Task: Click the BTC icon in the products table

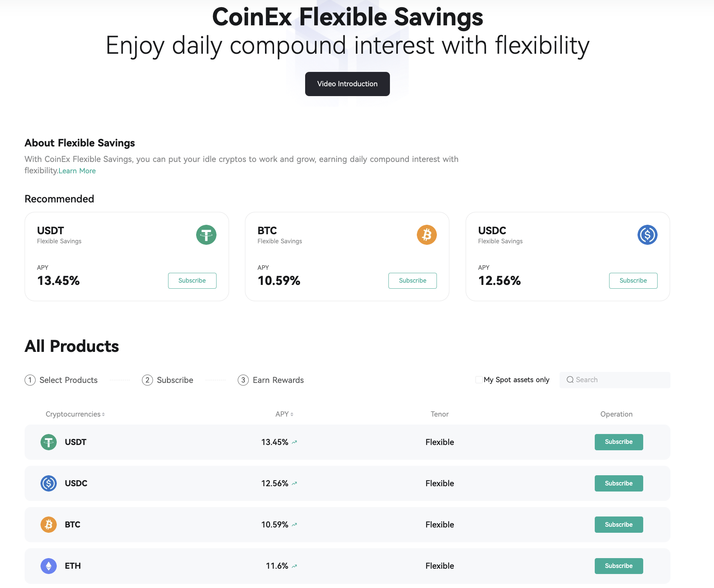Action: coord(48,524)
